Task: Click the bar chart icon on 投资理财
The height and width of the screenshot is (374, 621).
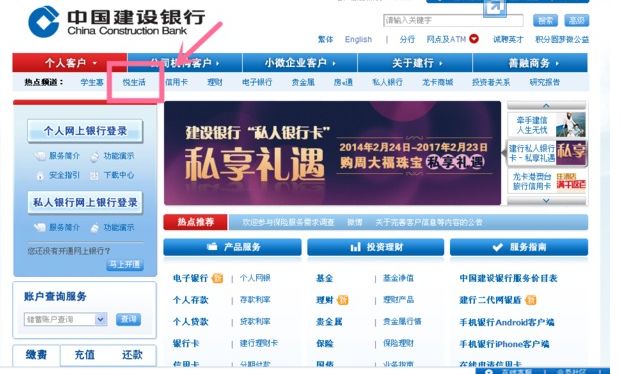Action: click(355, 247)
